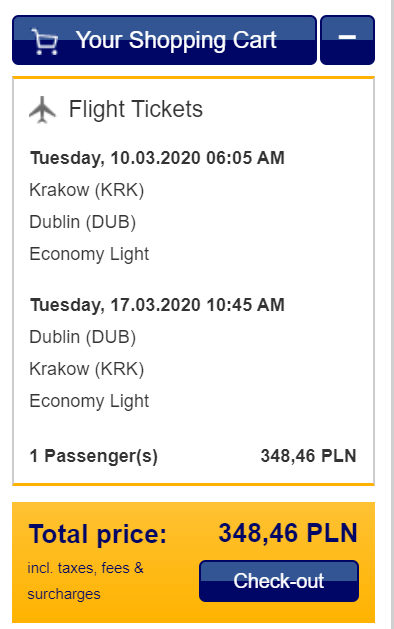
Task: Select the outbound Krakow (KRK) departure line
Action: (87, 190)
